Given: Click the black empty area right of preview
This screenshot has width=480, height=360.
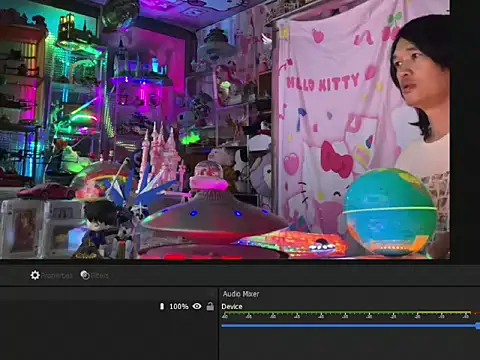Looking at the screenshot, I should 465,129.
